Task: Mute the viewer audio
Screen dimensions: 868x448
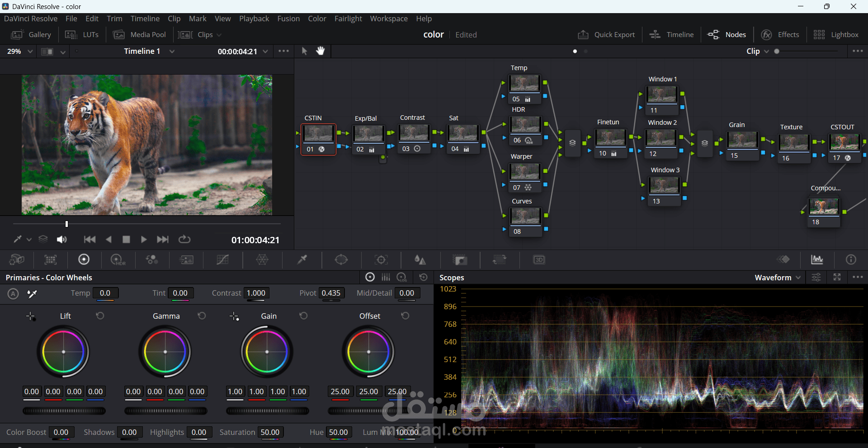Action: click(x=61, y=240)
